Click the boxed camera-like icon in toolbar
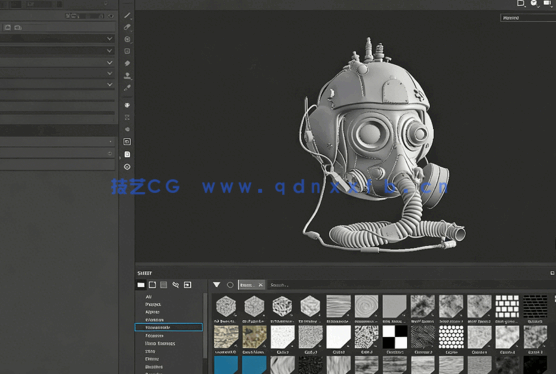The height and width of the screenshot is (374, 556). (127, 142)
